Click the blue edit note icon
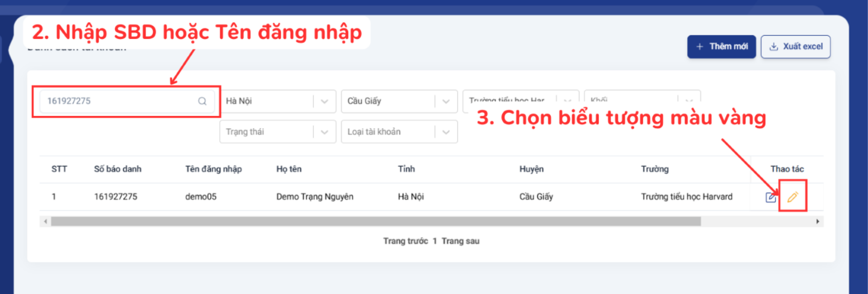 [x=771, y=197]
